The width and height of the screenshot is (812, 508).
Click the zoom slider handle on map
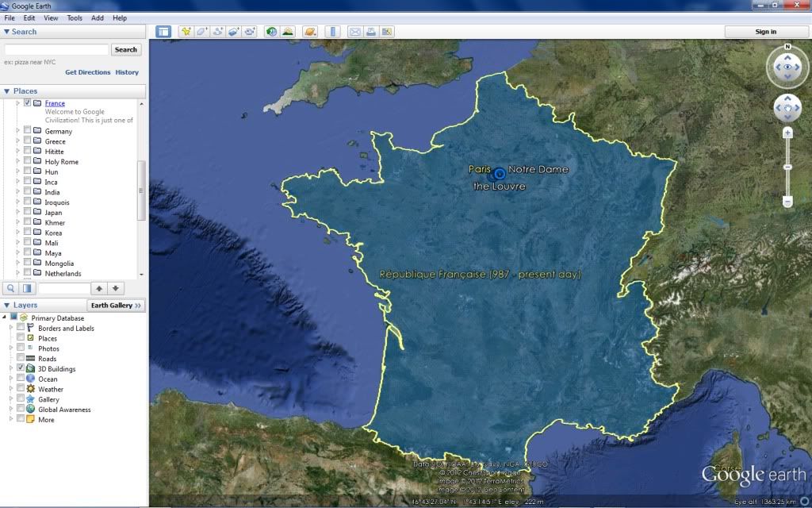(787, 167)
